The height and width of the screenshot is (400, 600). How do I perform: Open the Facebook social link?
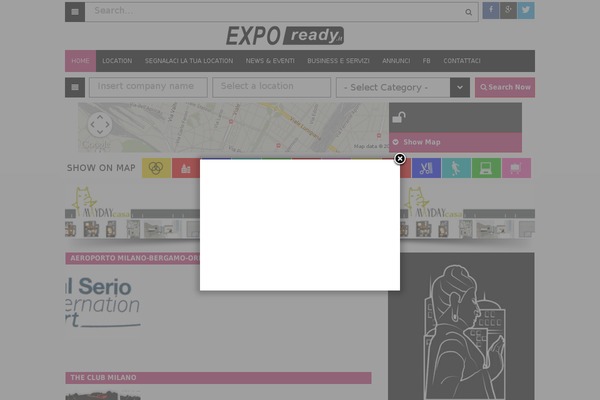pyautogui.click(x=491, y=10)
